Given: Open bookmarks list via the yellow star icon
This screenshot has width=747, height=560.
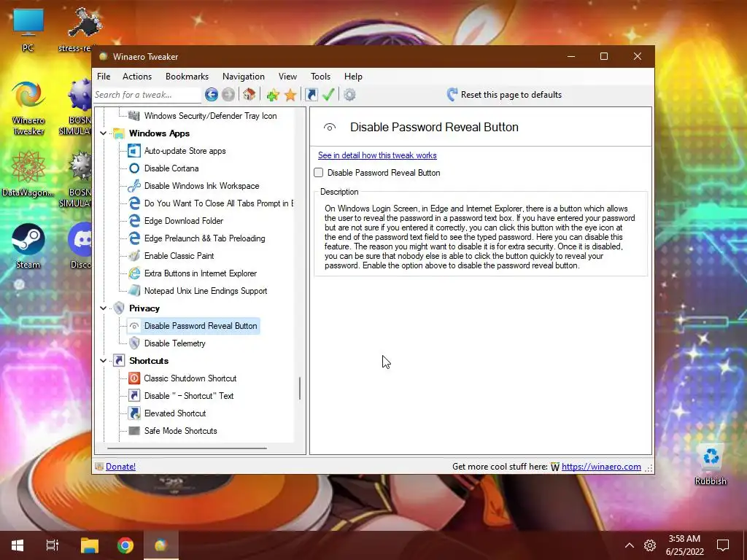Looking at the screenshot, I should (290, 95).
